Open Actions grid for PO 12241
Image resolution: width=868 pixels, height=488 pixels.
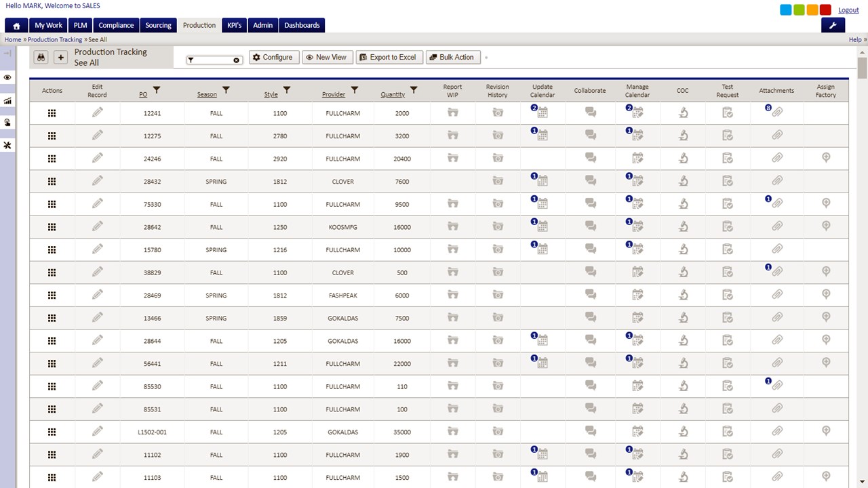tap(52, 113)
